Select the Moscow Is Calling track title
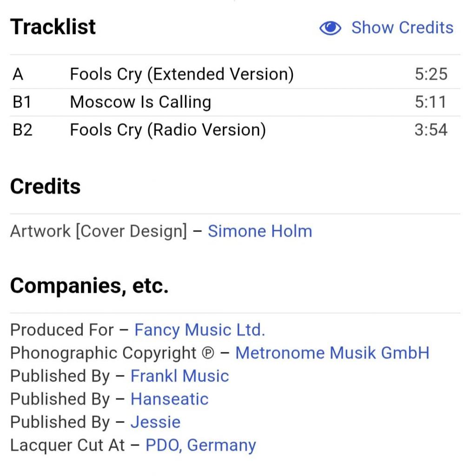Image resolution: width=470 pixels, height=476 pixels. pyautogui.click(x=140, y=102)
